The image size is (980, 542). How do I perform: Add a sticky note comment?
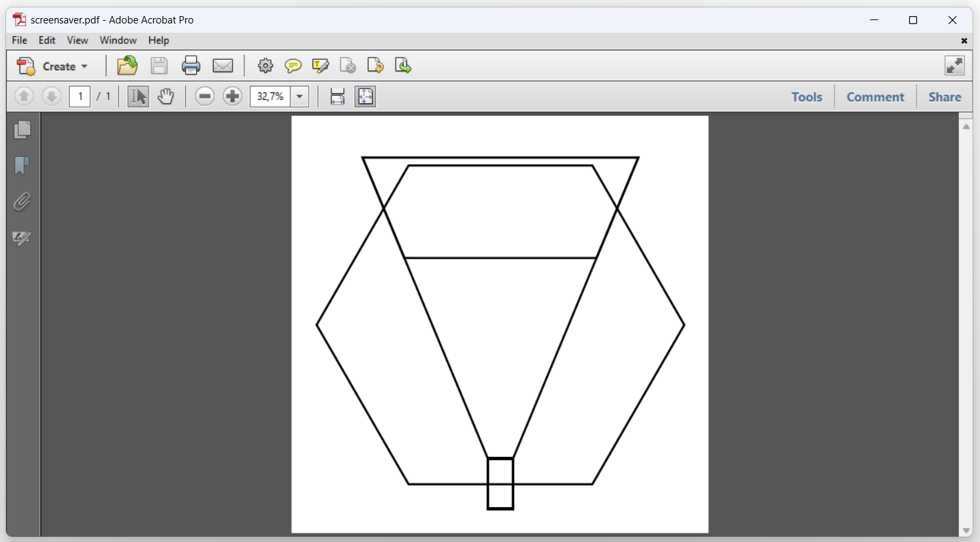point(293,65)
